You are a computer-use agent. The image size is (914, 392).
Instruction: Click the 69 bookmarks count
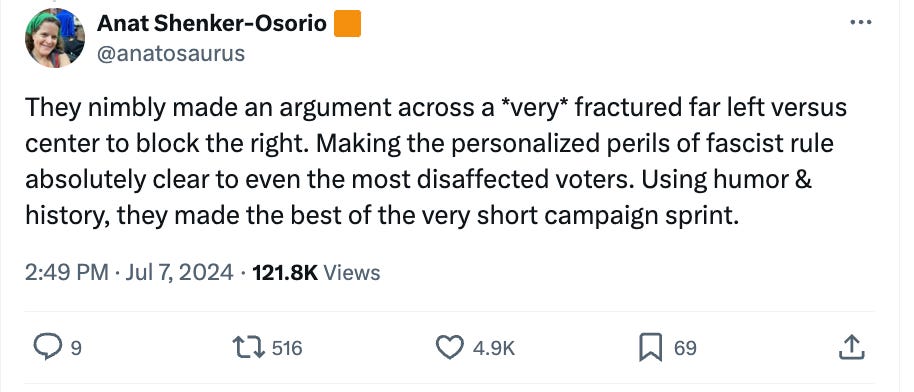tap(685, 349)
